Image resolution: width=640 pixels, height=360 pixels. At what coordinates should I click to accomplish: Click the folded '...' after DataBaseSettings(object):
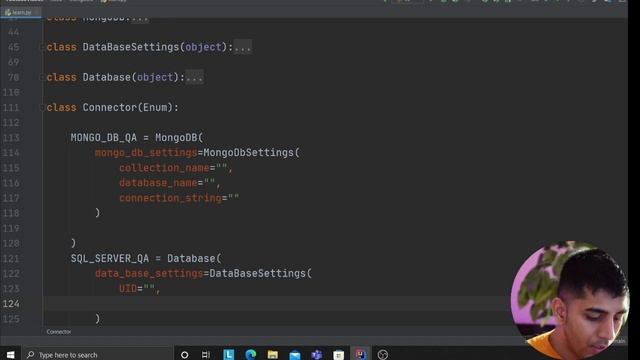(243, 47)
